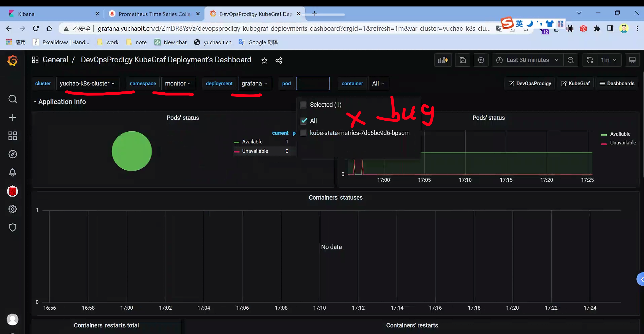Screen dimensions: 644x334
Task: Save the dashboard with disk icon
Action: (x=463, y=60)
